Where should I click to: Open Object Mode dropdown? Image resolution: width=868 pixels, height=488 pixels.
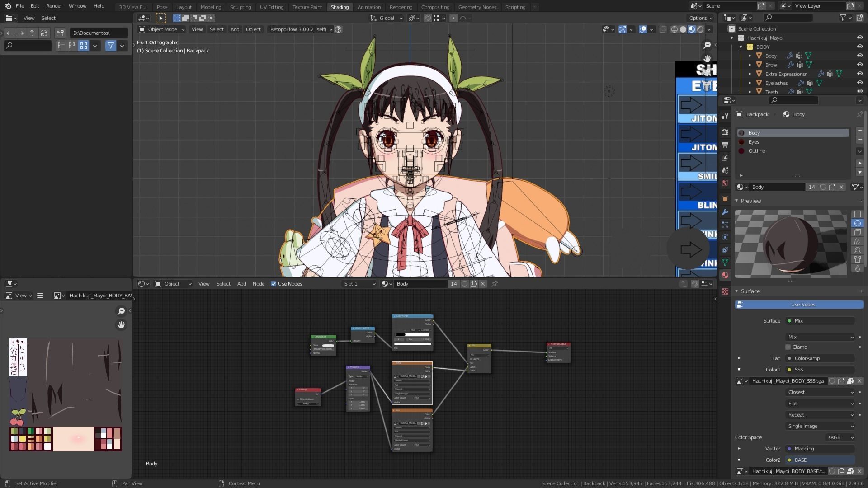click(x=162, y=29)
